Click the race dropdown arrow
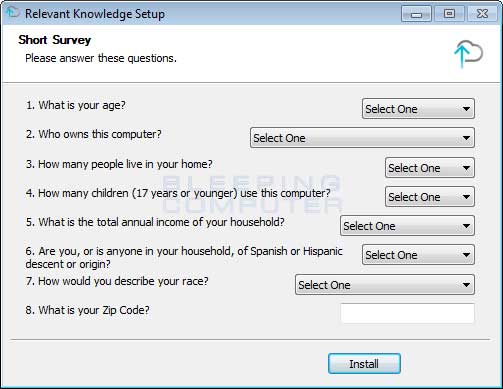This screenshot has width=503, height=389. tap(466, 285)
